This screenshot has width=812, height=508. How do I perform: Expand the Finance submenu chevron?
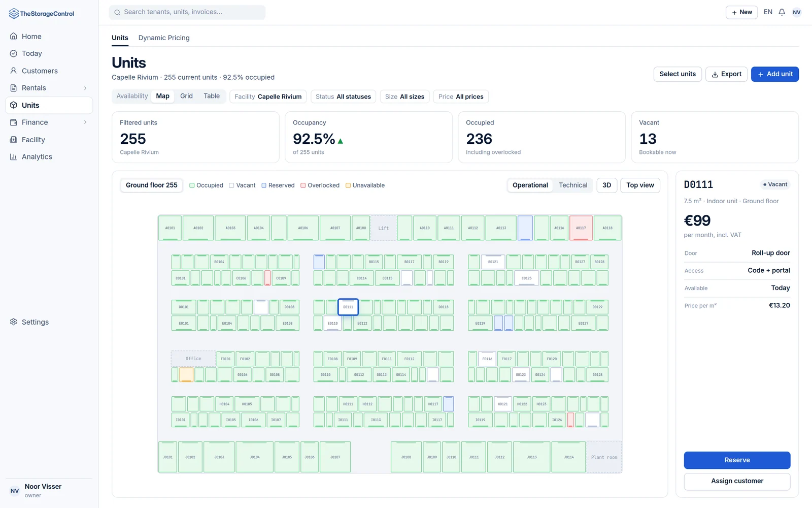85,122
